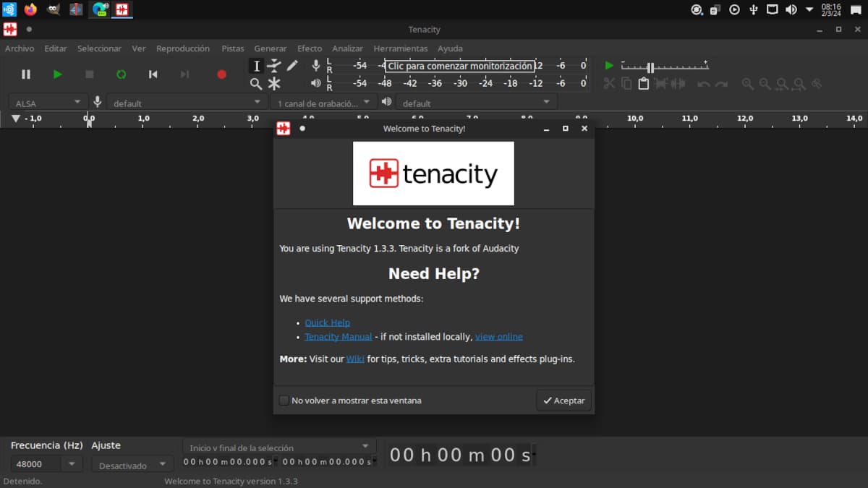Open the Generar menu

[x=271, y=48]
